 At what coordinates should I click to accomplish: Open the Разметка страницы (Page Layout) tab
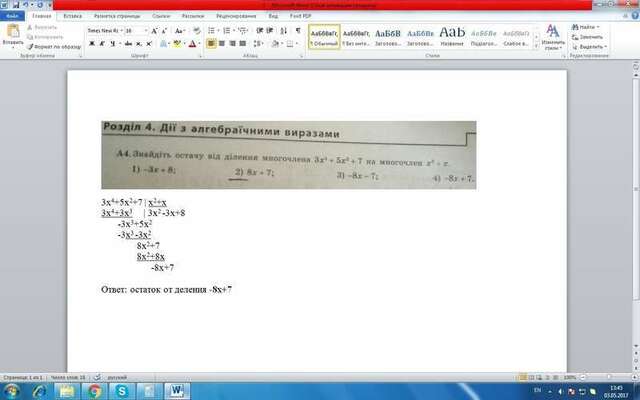(x=117, y=16)
